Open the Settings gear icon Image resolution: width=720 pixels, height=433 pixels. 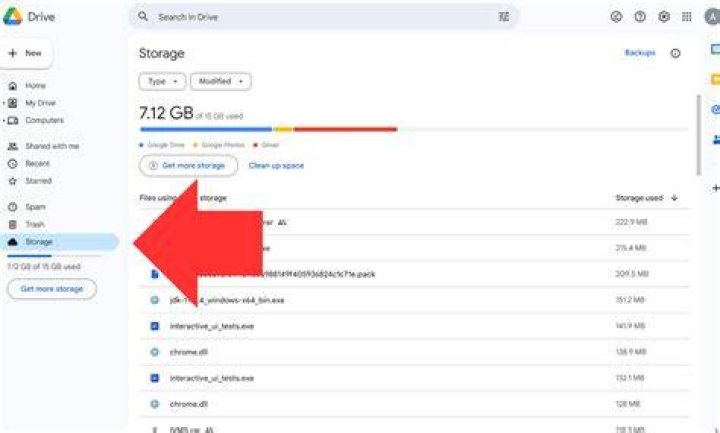point(664,17)
